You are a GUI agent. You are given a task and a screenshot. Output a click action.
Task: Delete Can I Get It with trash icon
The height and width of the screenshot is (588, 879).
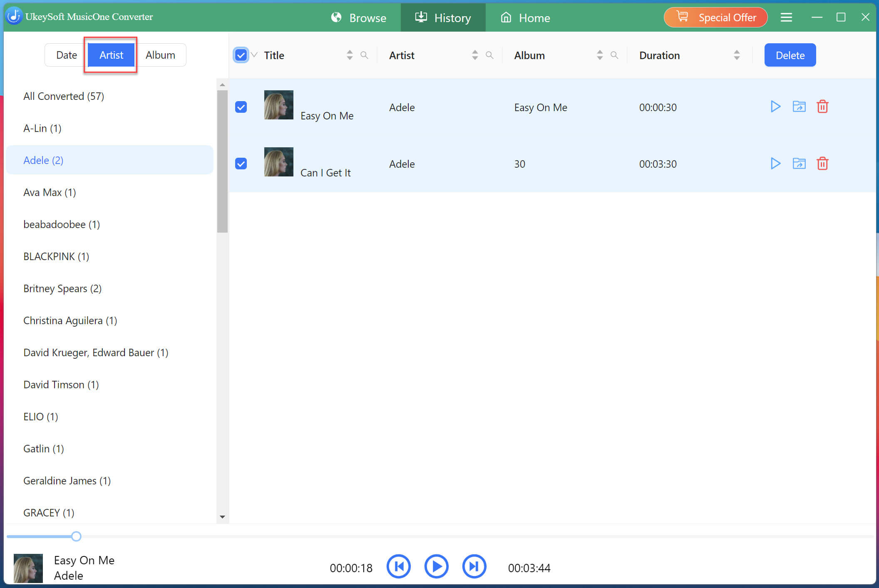pos(822,164)
